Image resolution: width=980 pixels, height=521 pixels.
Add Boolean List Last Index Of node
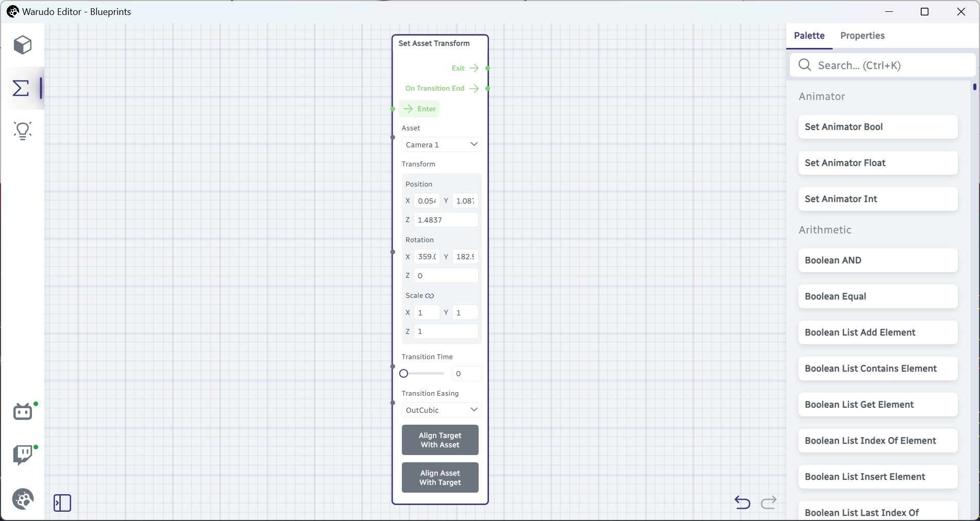pos(878,511)
